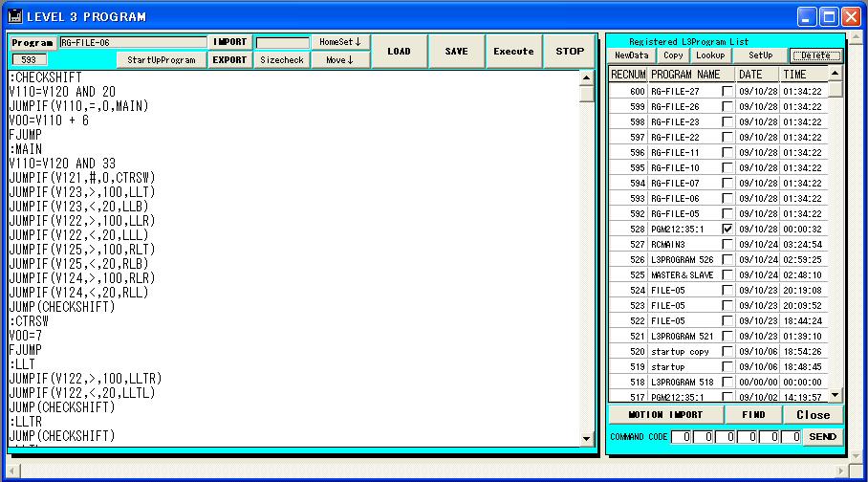Open the NewData tab
868x482 pixels.
click(632, 55)
